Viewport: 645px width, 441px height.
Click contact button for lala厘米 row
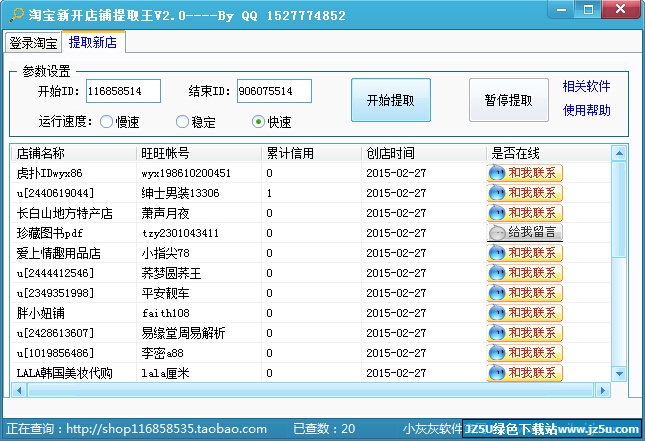[524, 373]
